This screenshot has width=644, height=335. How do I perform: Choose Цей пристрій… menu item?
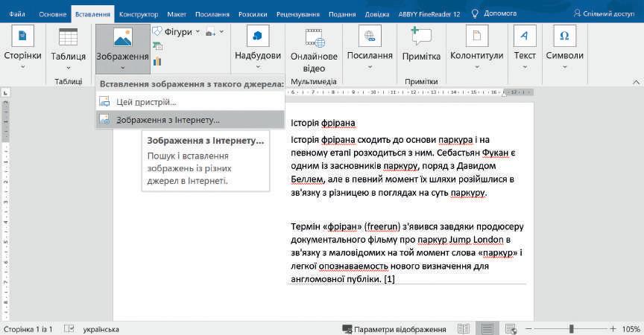(x=190, y=102)
